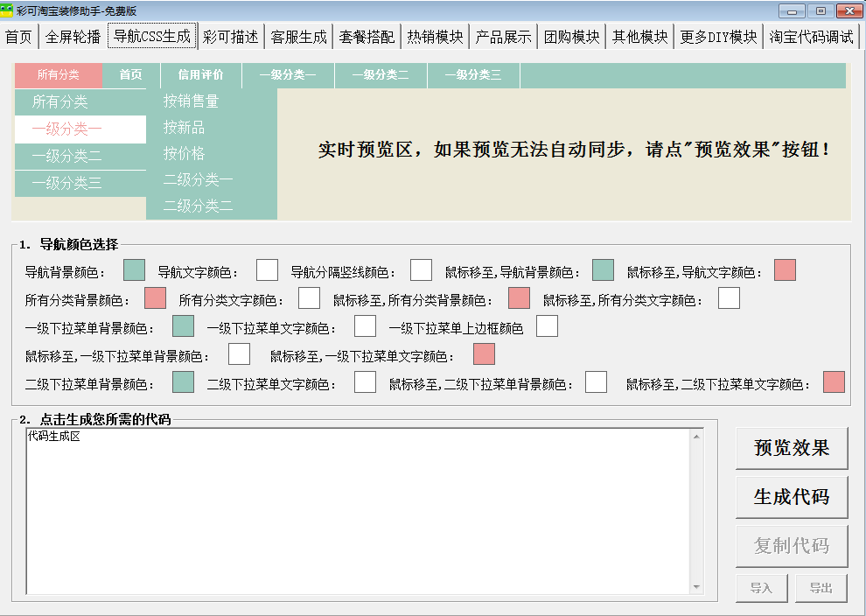Click the 一级下拉菜单上边框颜色 swatch

point(547,326)
